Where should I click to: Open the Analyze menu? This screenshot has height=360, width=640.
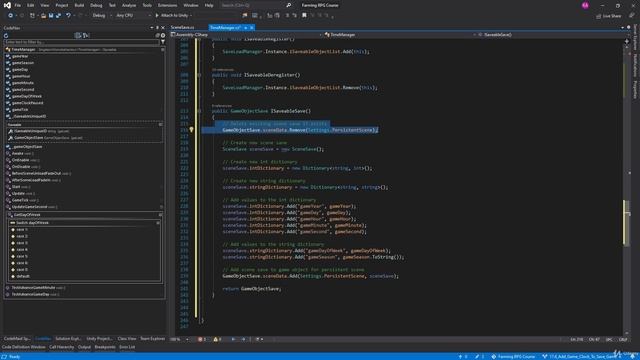[129, 5]
